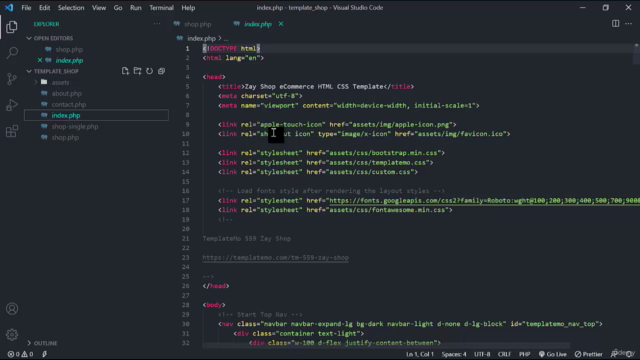This screenshot has height=360, width=640.
Task: Open the Edit menu
Action: (x=44, y=8)
